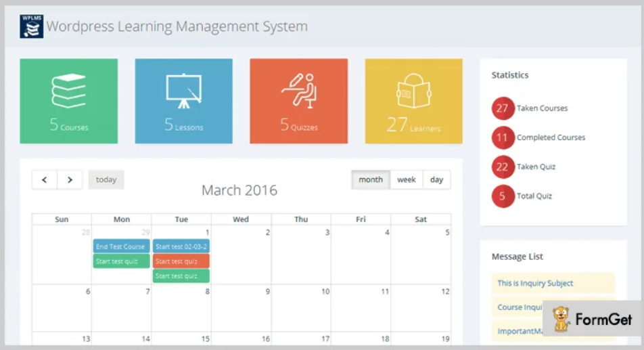Click the Total Quiz 5 badge
Screen dimensions: 644x350
[502, 196]
